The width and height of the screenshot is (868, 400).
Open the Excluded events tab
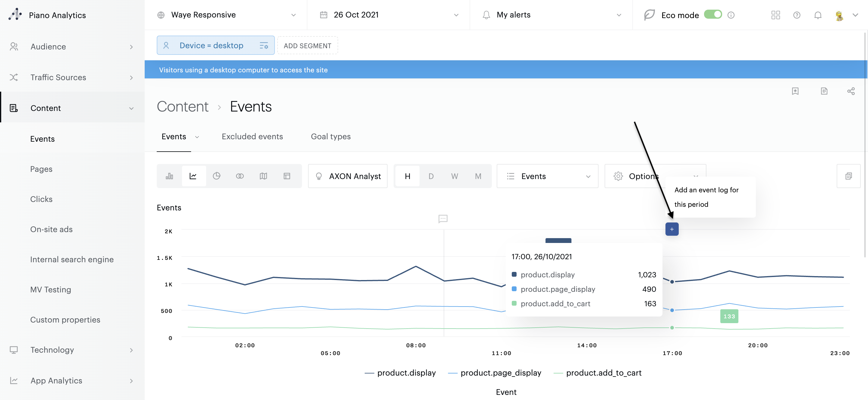pyautogui.click(x=252, y=137)
